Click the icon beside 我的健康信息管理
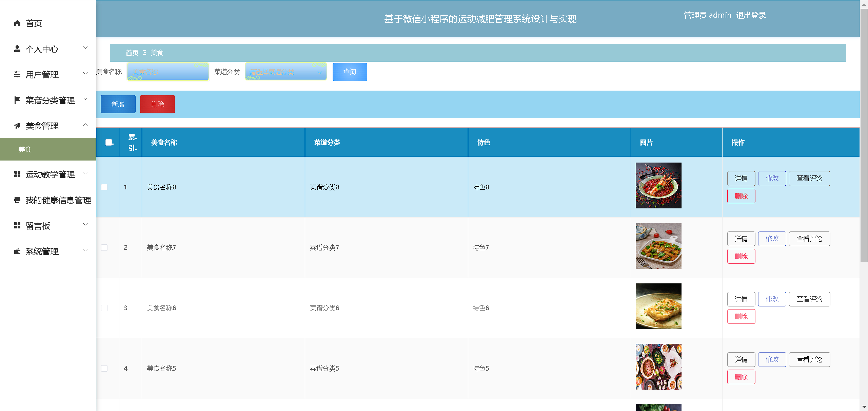Image resolution: width=868 pixels, height=411 pixels. click(x=17, y=200)
